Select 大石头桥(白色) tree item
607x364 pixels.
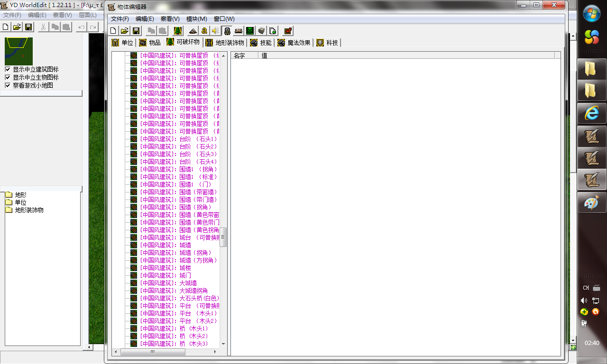pos(179,298)
